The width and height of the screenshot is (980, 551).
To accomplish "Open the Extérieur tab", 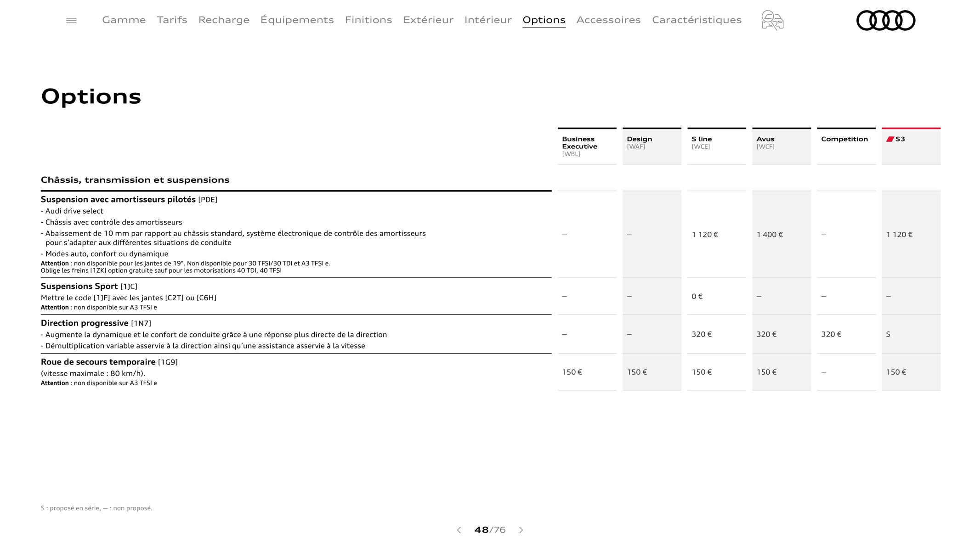I will tap(428, 20).
